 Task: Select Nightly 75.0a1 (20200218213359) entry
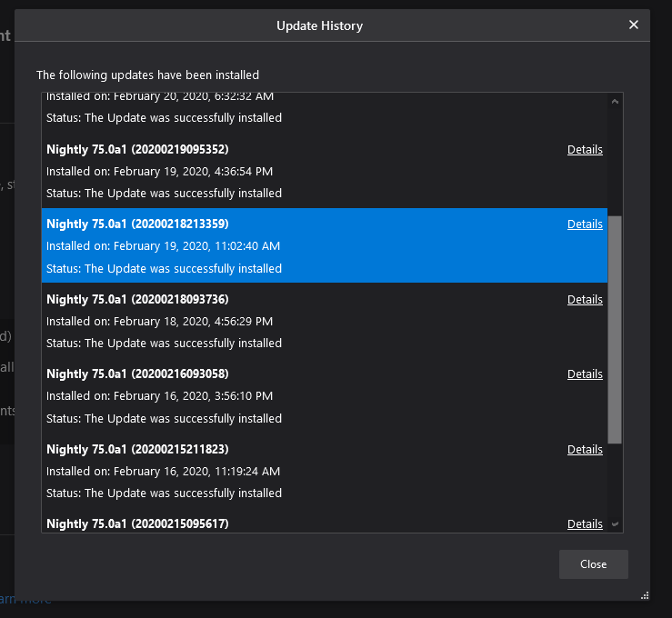[325, 245]
